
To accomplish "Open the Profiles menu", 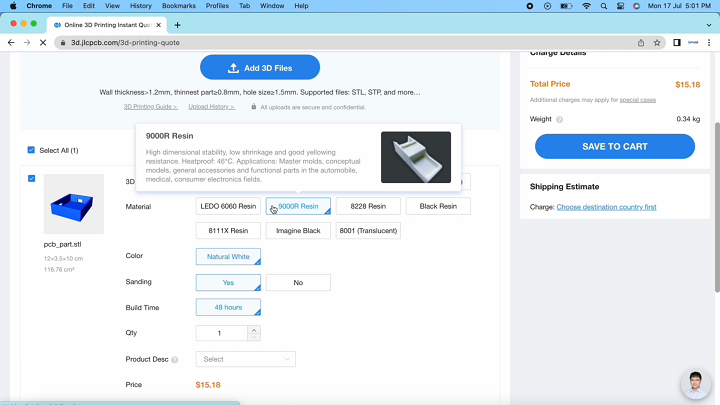I will (x=217, y=6).
